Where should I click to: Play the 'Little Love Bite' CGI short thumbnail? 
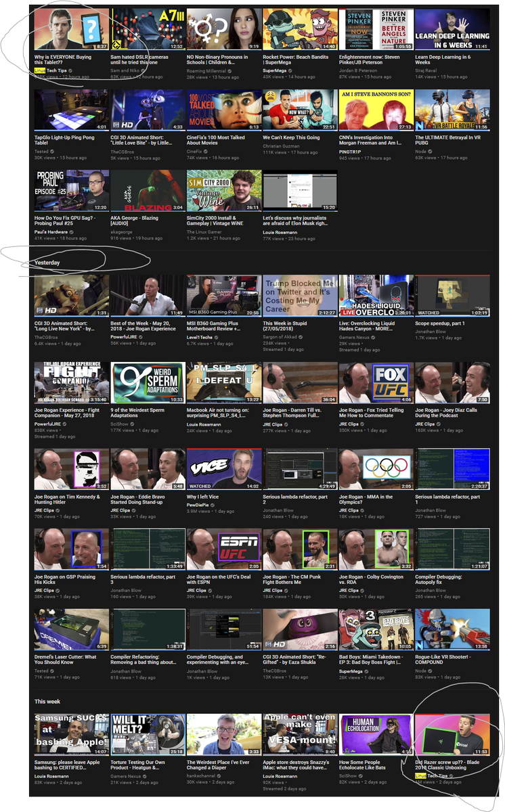coord(148,110)
